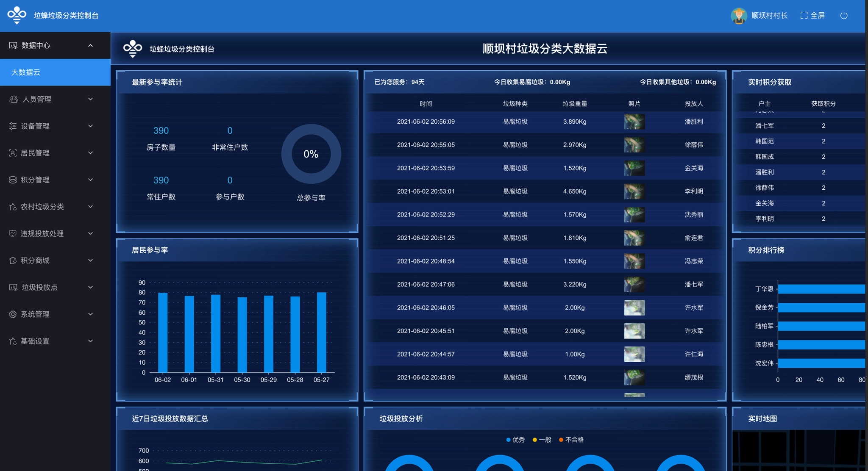Open the 大数据云 submenu item
Viewport: 868px width, 471px height.
pyautogui.click(x=55, y=72)
